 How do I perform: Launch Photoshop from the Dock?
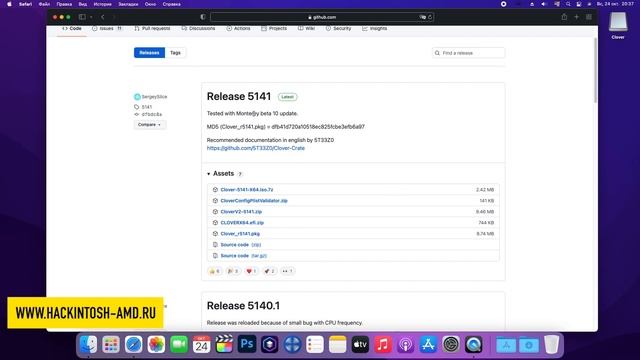(247, 344)
